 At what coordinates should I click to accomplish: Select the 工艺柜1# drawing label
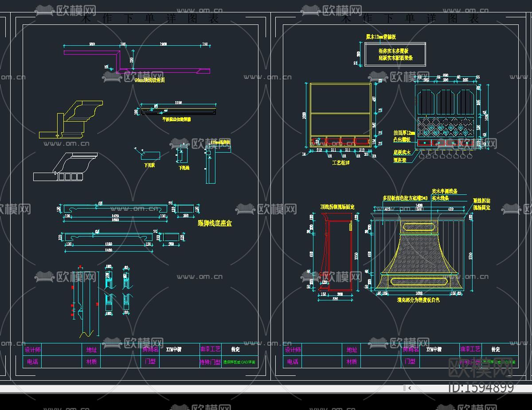341,163
